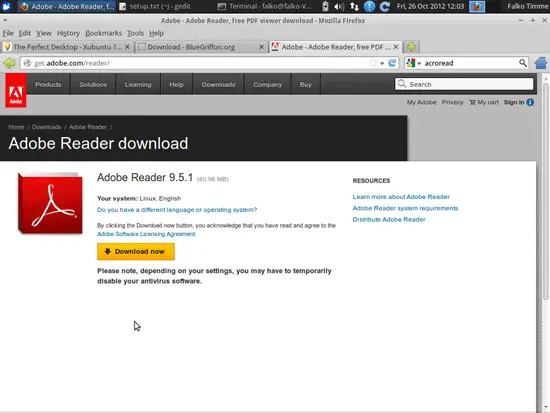550x413 pixels.
Task: Click different language or operating system link
Action: (x=177, y=210)
